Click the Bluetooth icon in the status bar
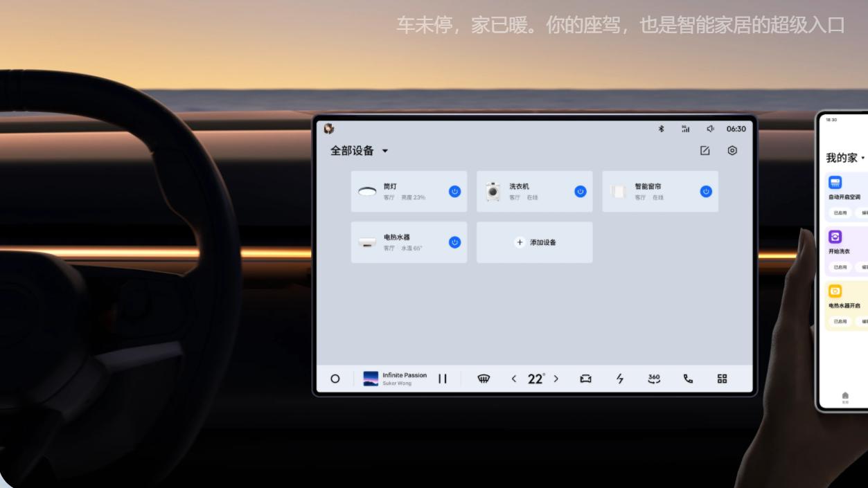This screenshot has width=868, height=488. coord(662,128)
